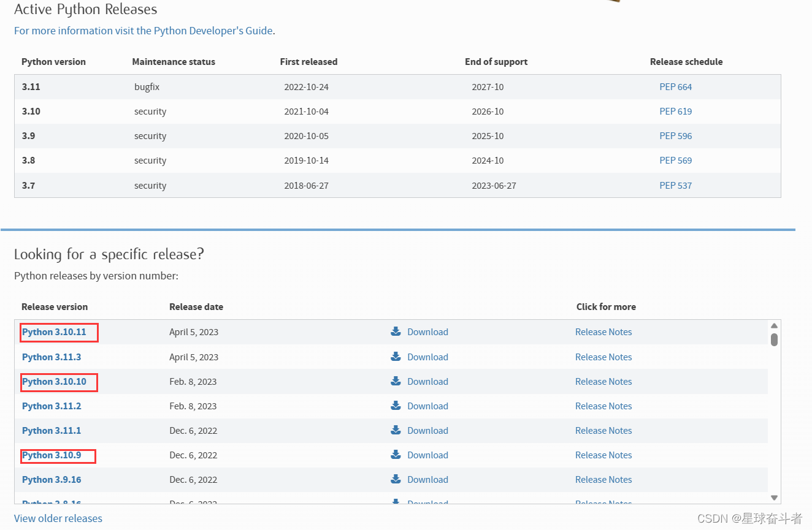Click release date Dec. 6, 2022 for Python 3.10.9
The image size is (812, 530).
click(193, 455)
